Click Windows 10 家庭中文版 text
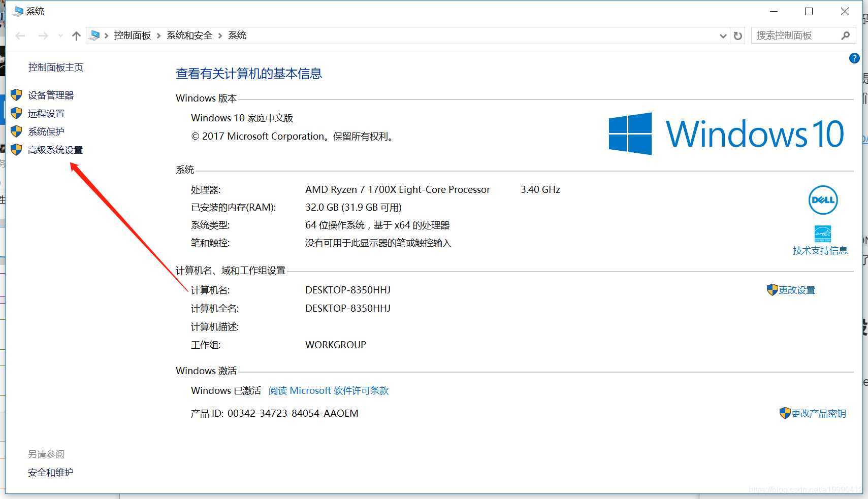 (x=242, y=118)
